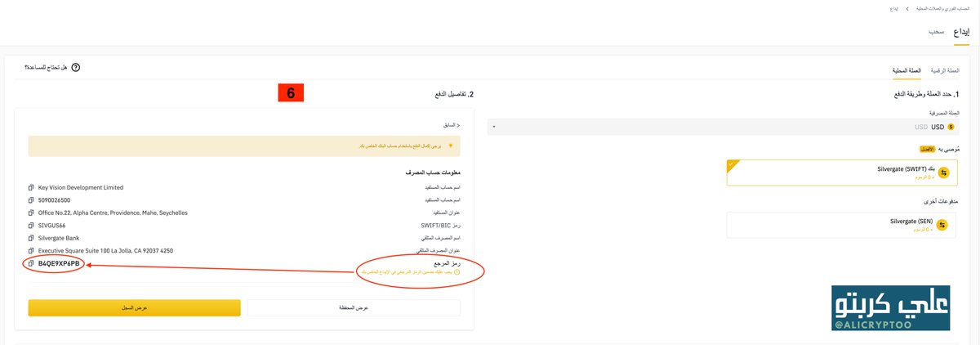The image size is (980, 345).
Task: Click the إيداع breadcrumb item
Action: coord(894,8)
